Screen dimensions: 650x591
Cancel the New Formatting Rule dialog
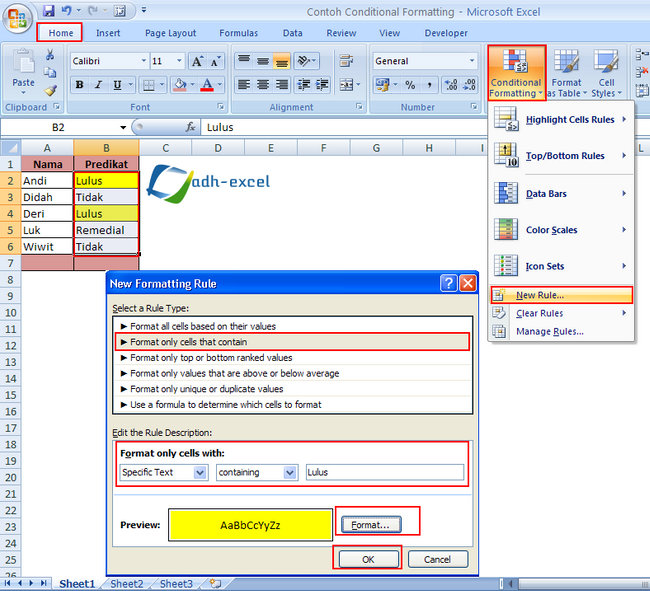(x=438, y=560)
